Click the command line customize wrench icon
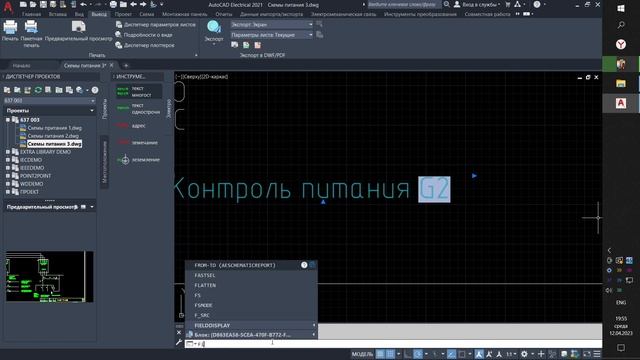This screenshot has width=640, height=360. pos(179,343)
